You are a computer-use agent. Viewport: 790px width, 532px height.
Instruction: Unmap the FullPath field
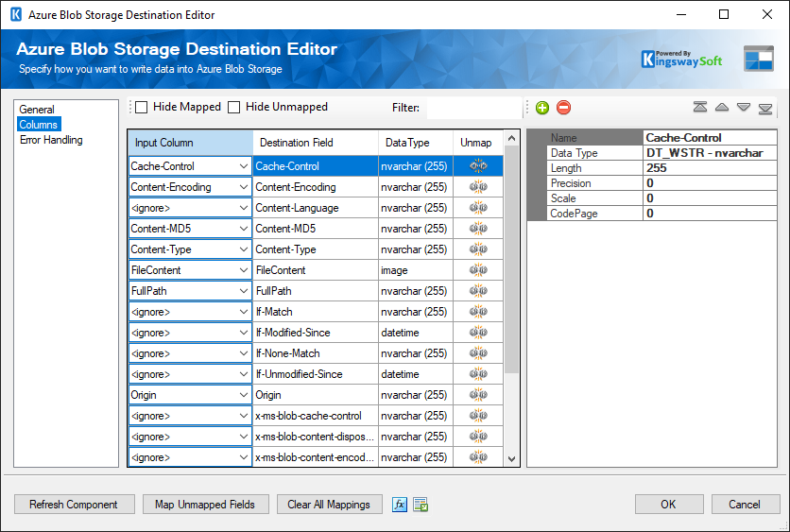pyautogui.click(x=478, y=291)
